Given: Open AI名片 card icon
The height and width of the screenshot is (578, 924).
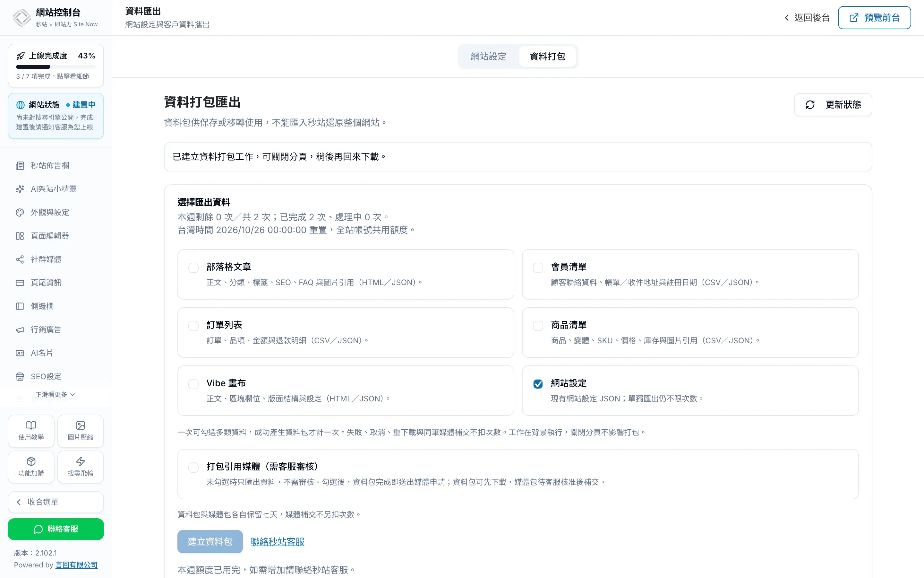Looking at the screenshot, I should coord(20,353).
